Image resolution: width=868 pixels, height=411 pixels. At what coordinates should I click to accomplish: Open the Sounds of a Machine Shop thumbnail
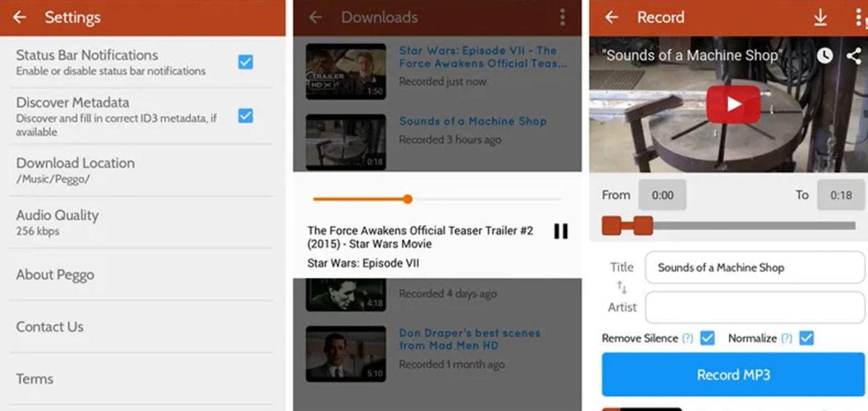click(x=346, y=141)
